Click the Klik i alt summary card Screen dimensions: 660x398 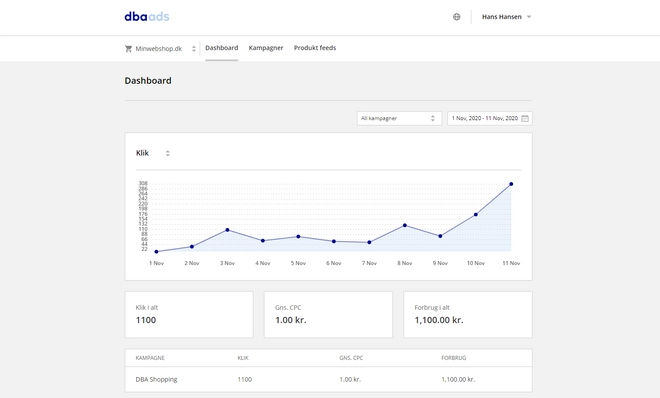(x=189, y=315)
